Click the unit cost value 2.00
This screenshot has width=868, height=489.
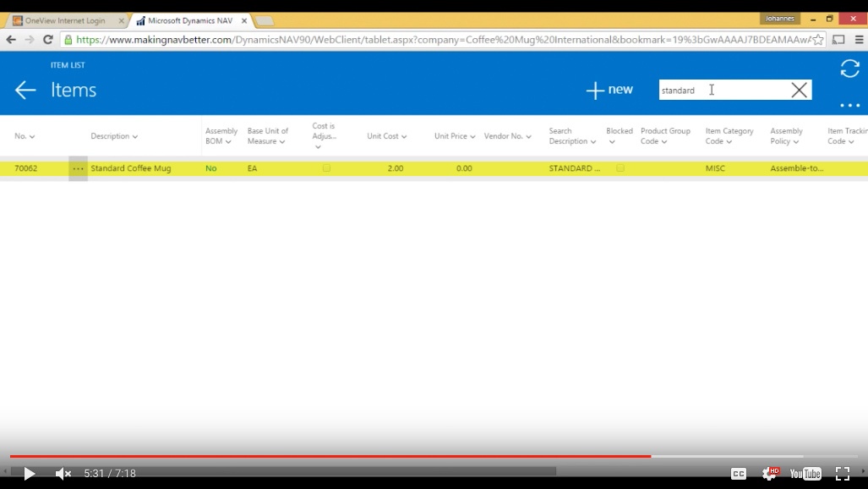[x=396, y=168]
